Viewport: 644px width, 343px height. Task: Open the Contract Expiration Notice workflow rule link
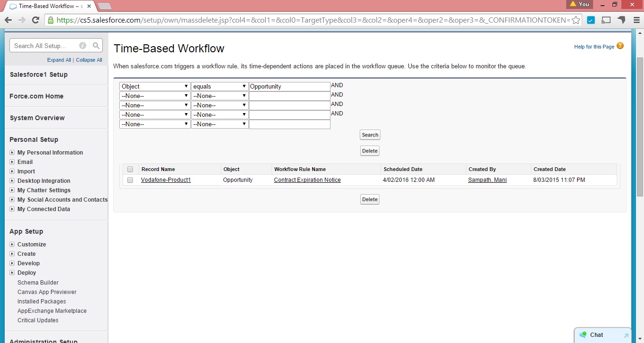click(x=307, y=180)
